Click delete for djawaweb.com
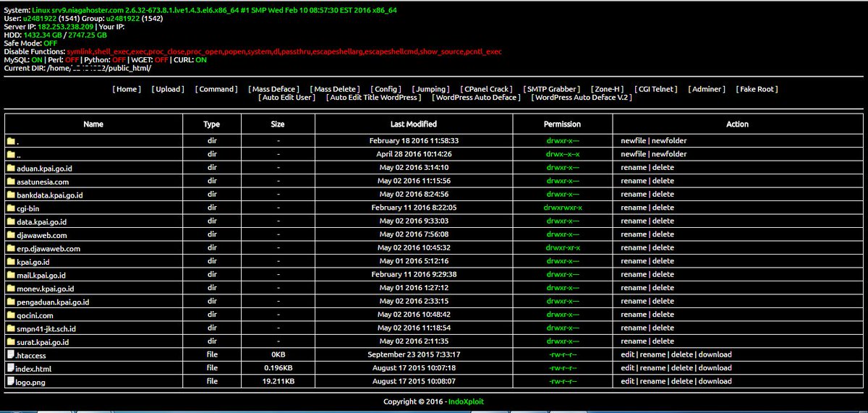Viewport: 868px width, 413px height. click(663, 235)
